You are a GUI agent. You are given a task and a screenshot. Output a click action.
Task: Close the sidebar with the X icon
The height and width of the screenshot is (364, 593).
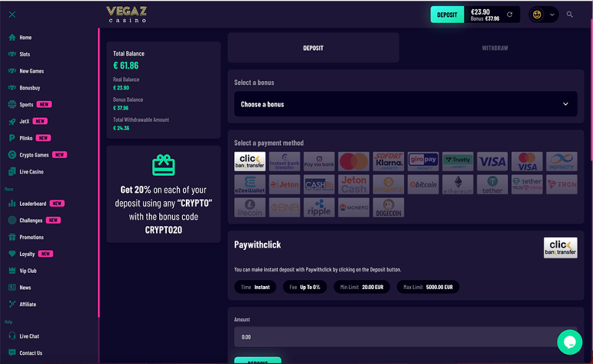tap(12, 15)
